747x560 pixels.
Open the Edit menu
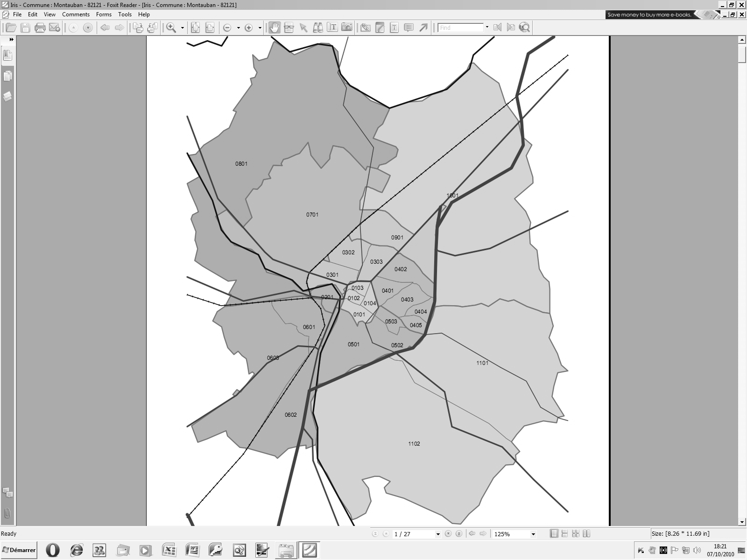33,14
